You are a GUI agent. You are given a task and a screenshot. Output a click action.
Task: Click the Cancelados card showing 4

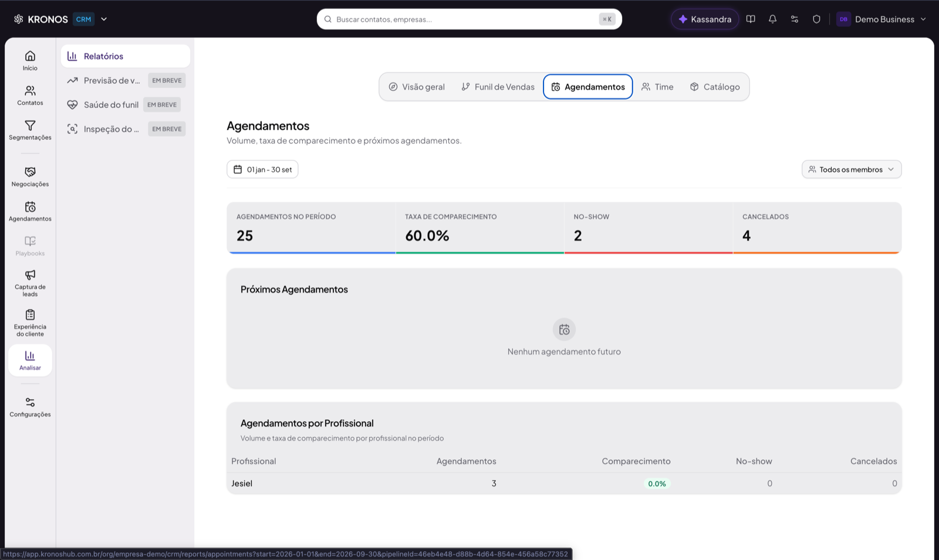(817, 228)
